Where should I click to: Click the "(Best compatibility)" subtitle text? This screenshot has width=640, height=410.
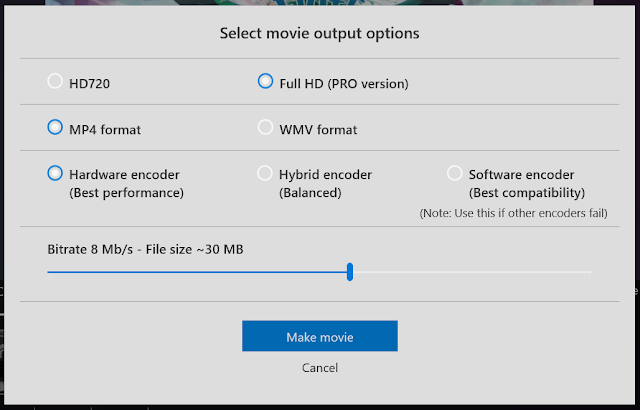click(x=526, y=192)
